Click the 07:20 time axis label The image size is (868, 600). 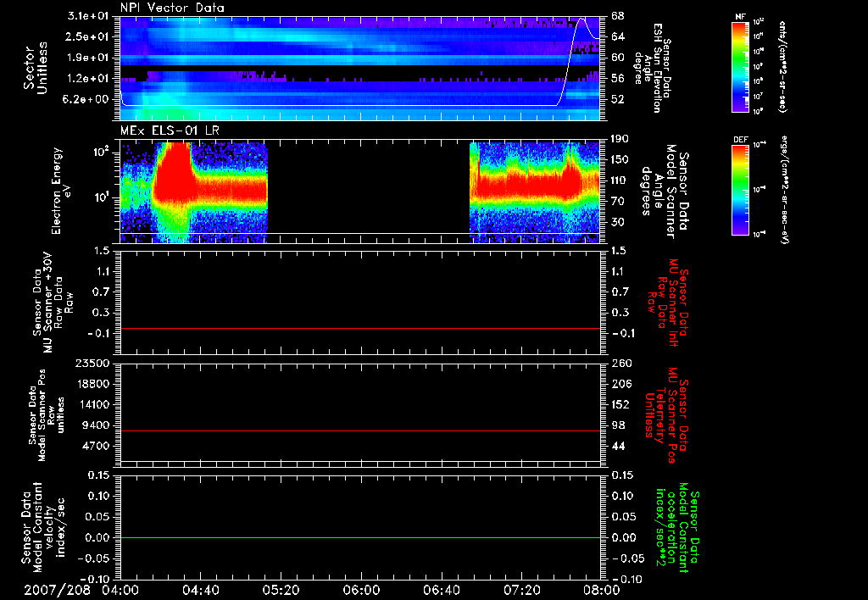(521, 590)
